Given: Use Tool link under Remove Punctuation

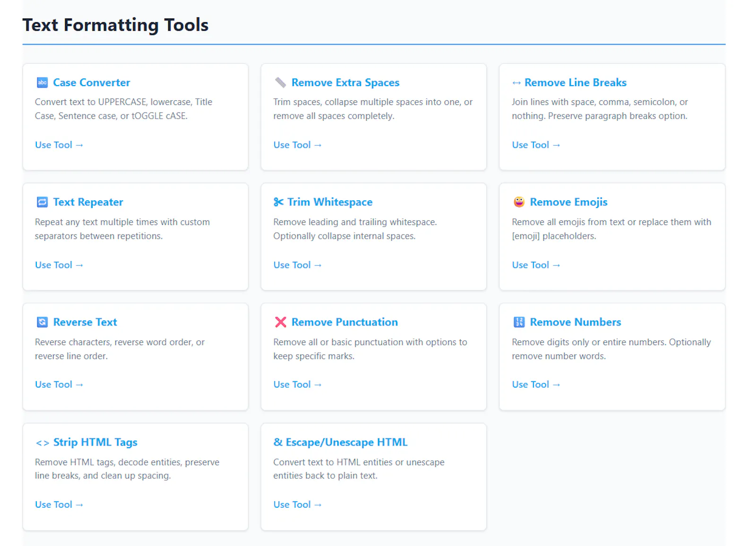Looking at the screenshot, I should tap(297, 385).
